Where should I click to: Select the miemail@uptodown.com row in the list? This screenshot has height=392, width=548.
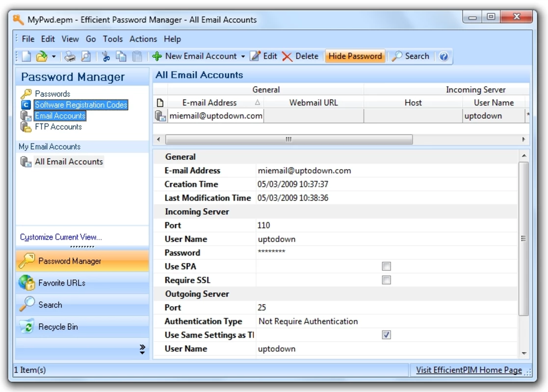pos(341,116)
